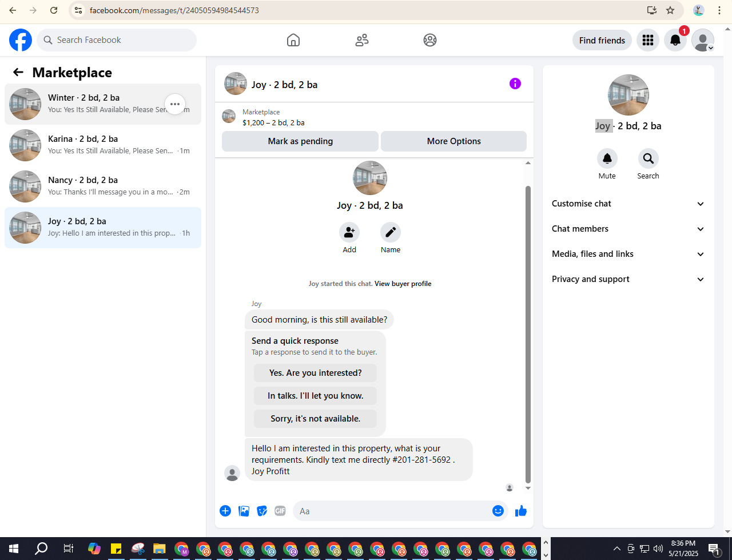Image resolution: width=732 pixels, height=560 pixels.
Task: Click Joy's large profile thumbnail in right panel
Action: (628, 95)
